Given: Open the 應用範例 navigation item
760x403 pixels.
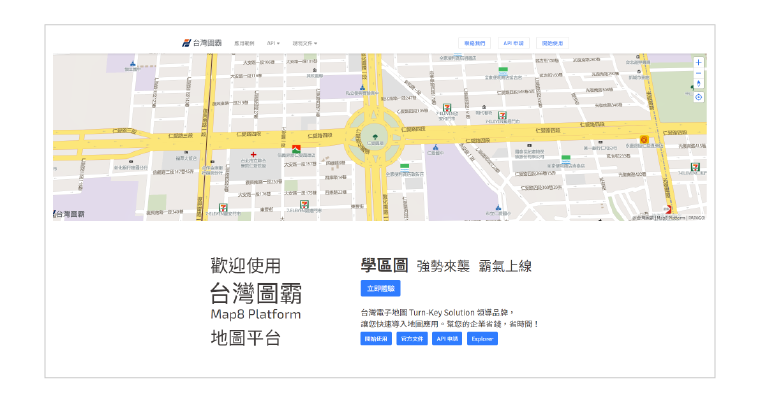Looking at the screenshot, I should pyautogui.click(x=244, y=43).
